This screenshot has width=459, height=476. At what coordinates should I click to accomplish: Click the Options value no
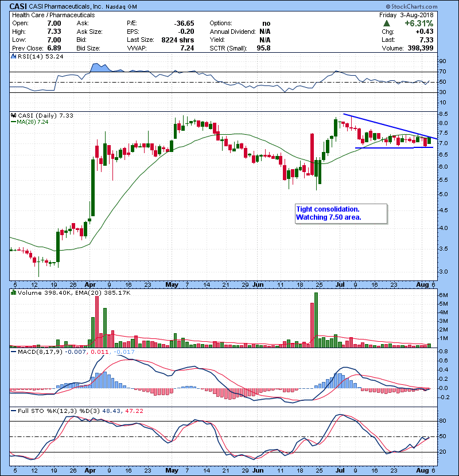tap(266, 24)
